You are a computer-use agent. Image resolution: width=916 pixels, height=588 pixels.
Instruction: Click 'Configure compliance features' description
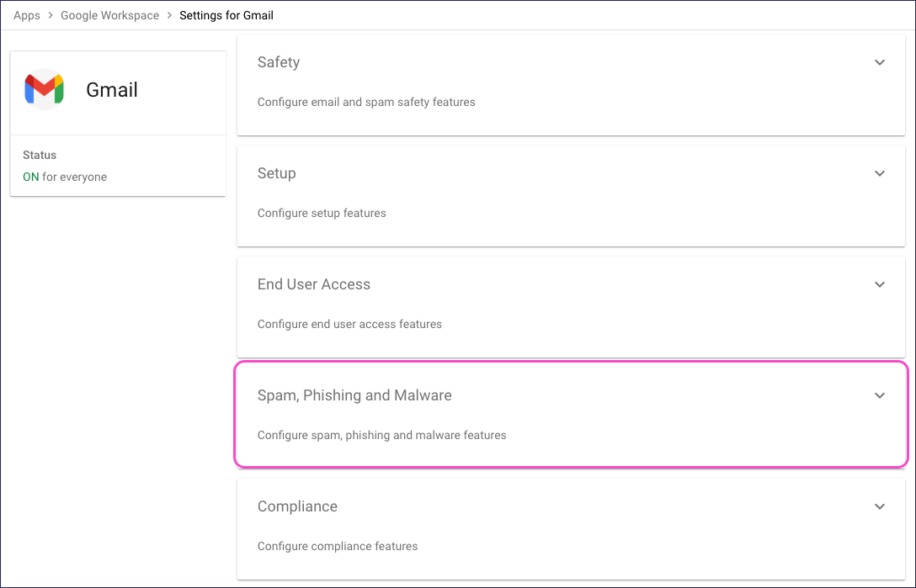pyautogui.click(x=338, y=546)
